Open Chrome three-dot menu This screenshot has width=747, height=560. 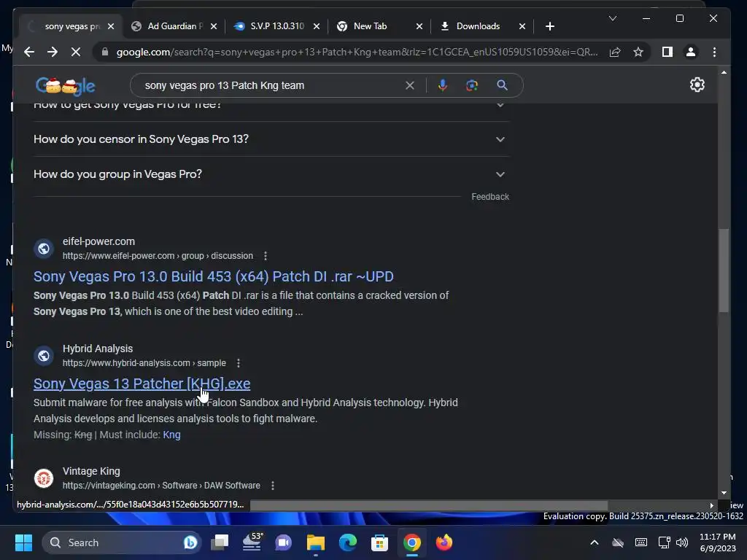(714, 52)
